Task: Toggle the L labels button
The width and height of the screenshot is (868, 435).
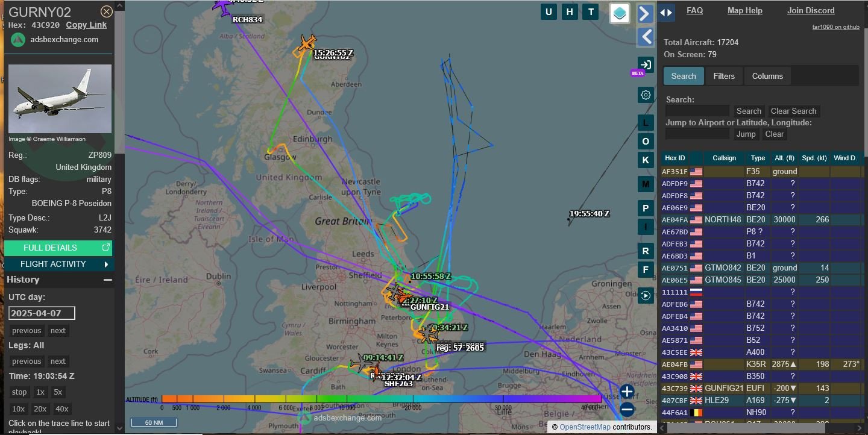Action: pyautogui.click(x=646, y=123)
